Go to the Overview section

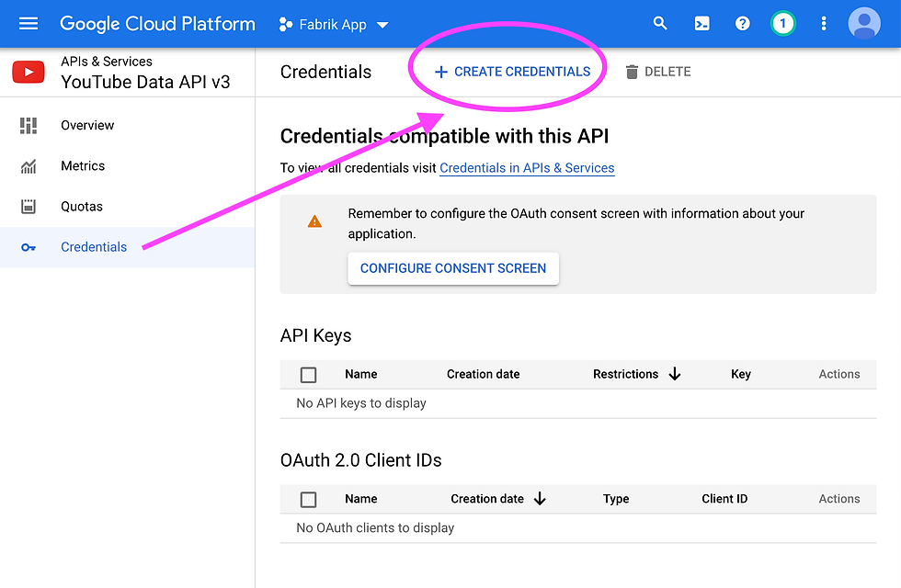[87, 125]
